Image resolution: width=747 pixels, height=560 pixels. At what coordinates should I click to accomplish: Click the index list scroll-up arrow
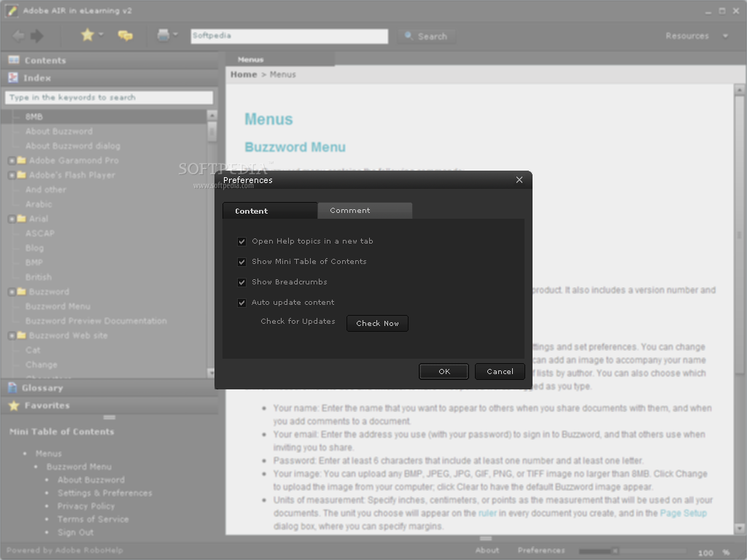click(212, 115)
